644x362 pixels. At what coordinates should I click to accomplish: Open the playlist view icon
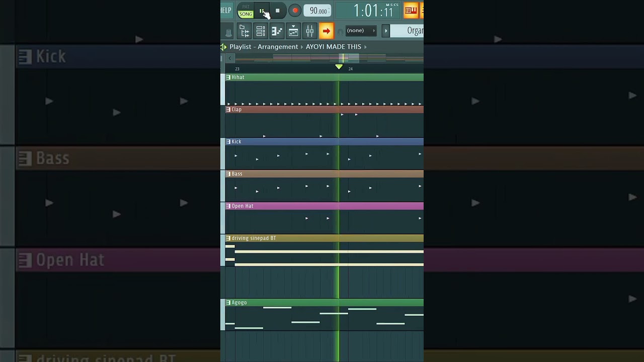pyautogui.click(x=293, y=31)
